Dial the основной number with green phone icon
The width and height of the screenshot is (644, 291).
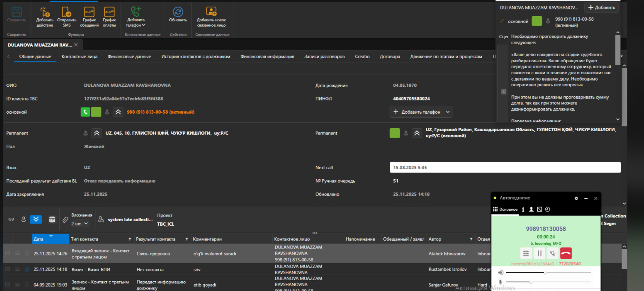[85, 112]
